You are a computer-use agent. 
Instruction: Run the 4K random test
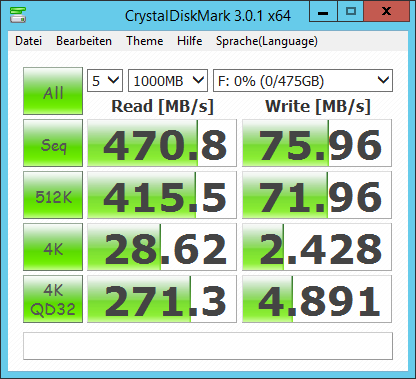click(x=53, y=247)
